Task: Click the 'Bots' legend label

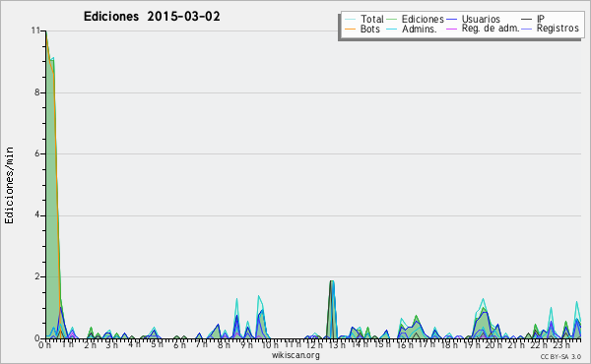Action: coord(370,29)
